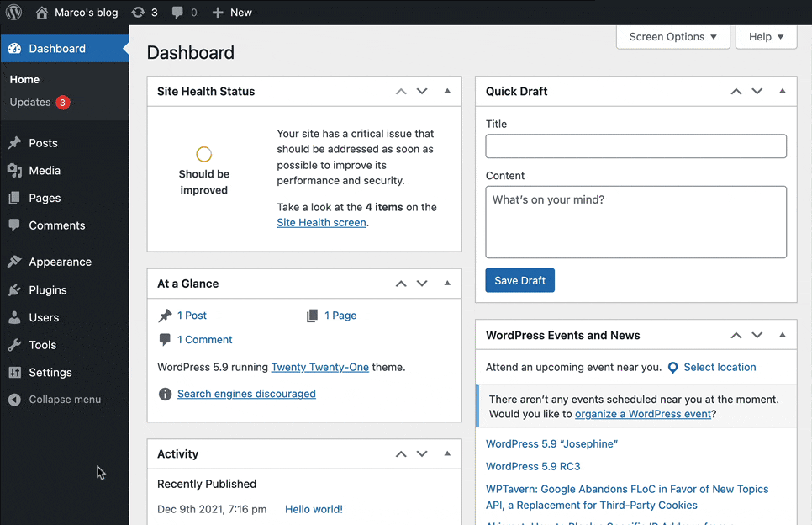Click the Select location pin icon
The width and height of the screenshot is (812, 525).
click(x=672, y=368)
